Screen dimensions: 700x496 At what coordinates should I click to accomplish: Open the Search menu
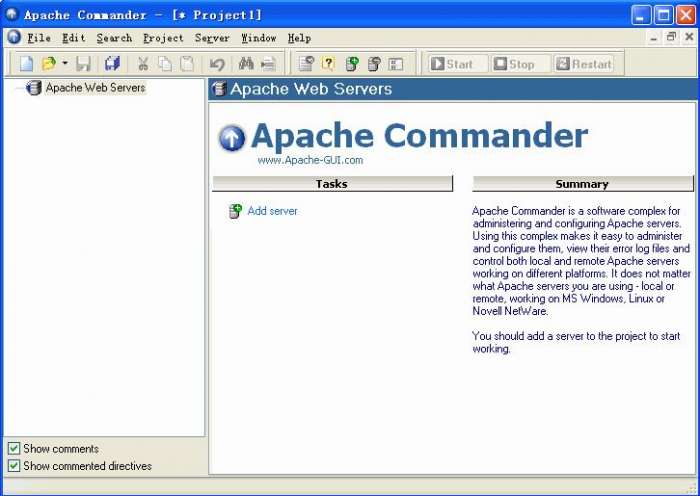[x=114, y=38]
